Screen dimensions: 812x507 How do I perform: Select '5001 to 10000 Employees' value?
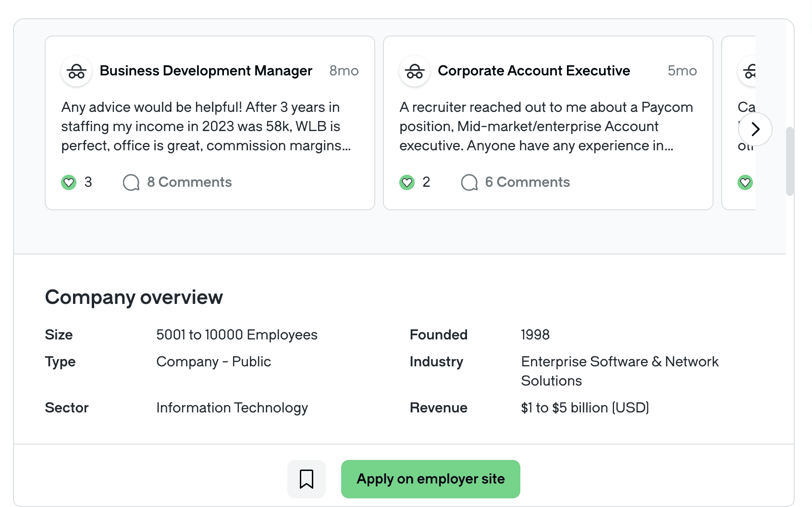(x=237, y=335)
